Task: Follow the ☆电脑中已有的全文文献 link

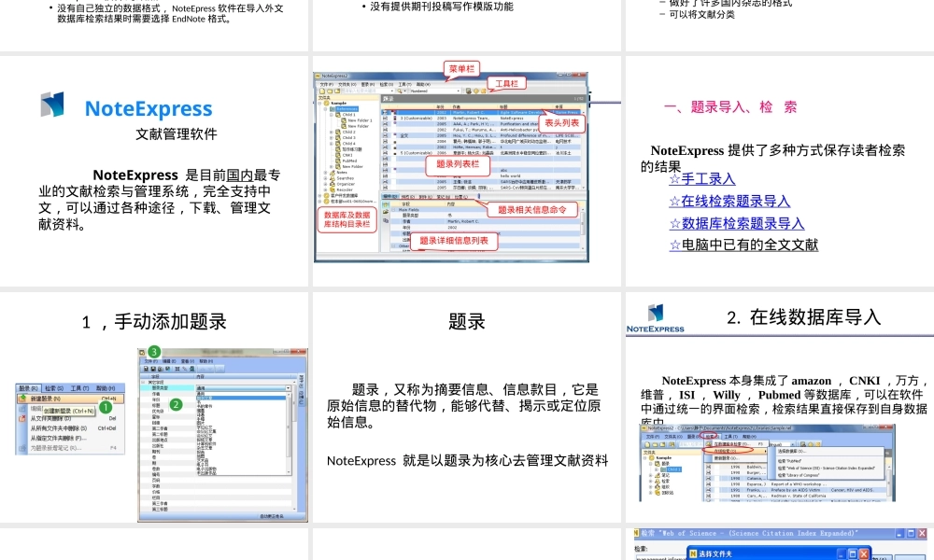Action: [744, 245]
